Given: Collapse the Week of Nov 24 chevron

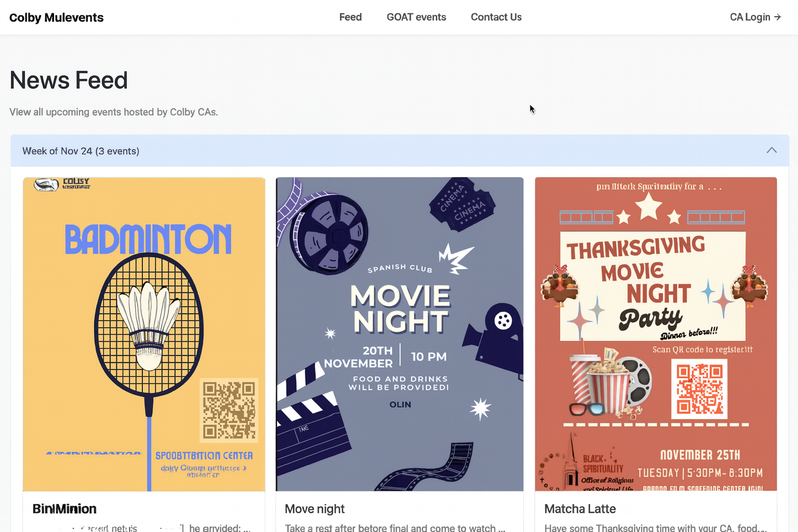Looking at the screenshot, I should 772,151.
